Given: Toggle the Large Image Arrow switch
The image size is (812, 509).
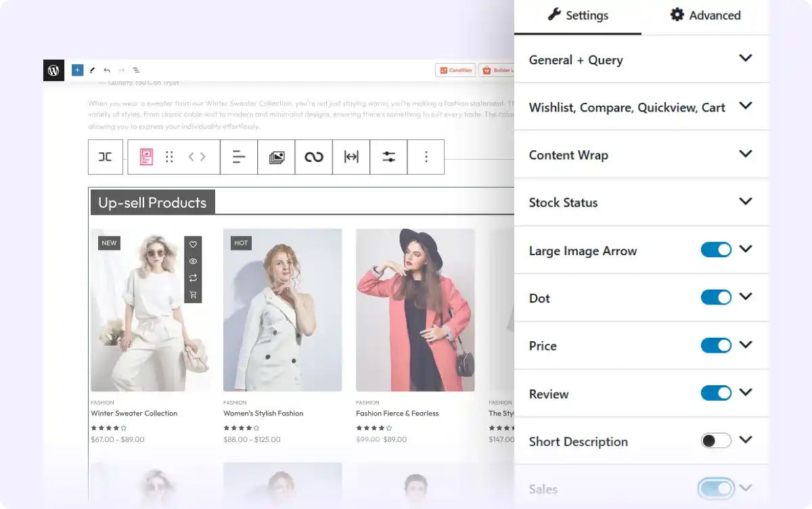Looking at the screenshot, I should [x=716, y=250].
